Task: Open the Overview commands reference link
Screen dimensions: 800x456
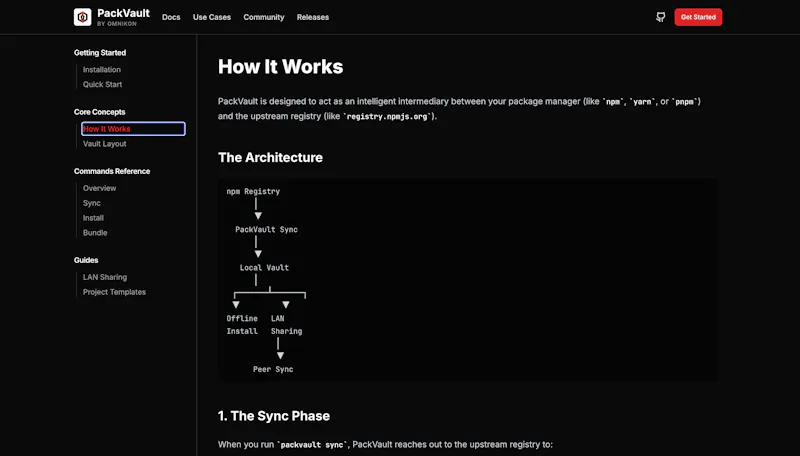Action: (x=99, y=188)
